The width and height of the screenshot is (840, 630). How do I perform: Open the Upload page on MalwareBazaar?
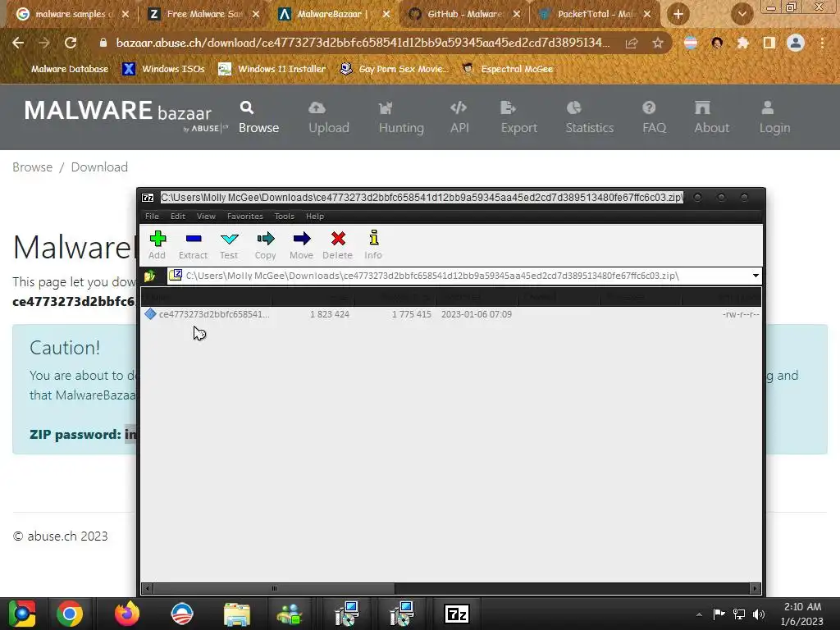point(329,116)
